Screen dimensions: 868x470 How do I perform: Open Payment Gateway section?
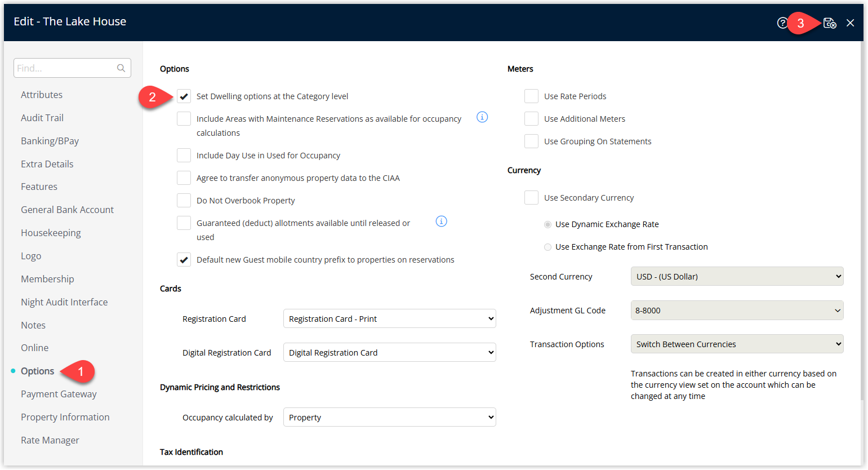point(59,394)
